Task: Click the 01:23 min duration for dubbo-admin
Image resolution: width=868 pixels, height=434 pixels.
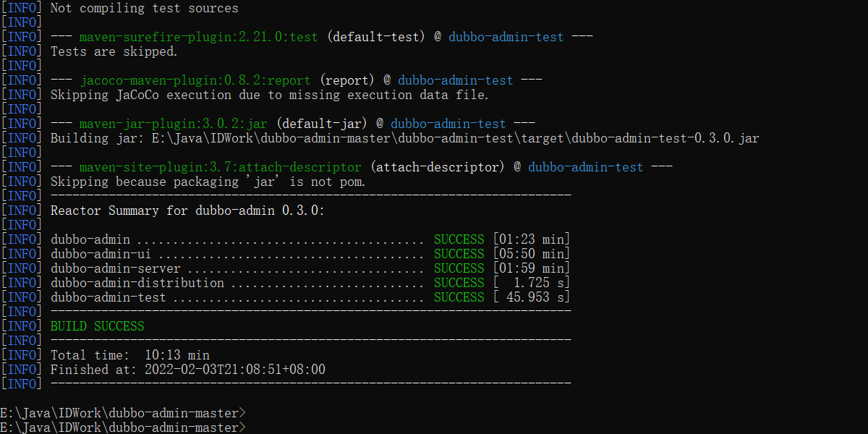Action: click(531, 239)
